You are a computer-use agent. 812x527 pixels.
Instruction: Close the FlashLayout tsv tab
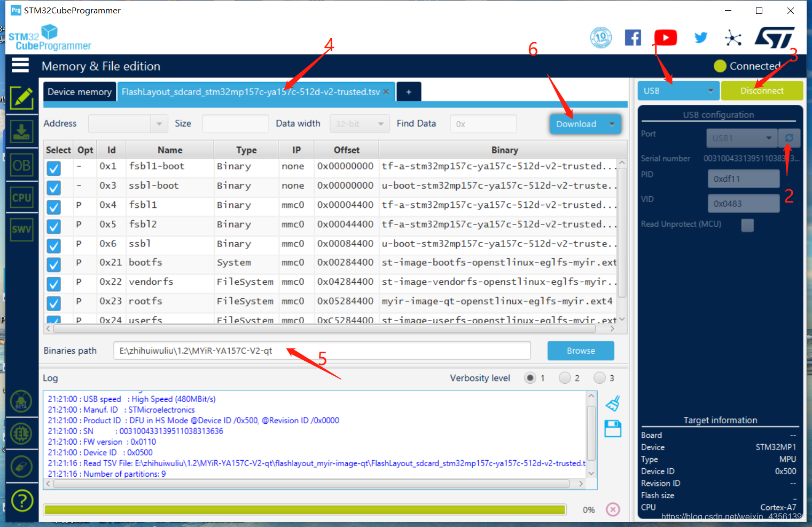(386, 92)
